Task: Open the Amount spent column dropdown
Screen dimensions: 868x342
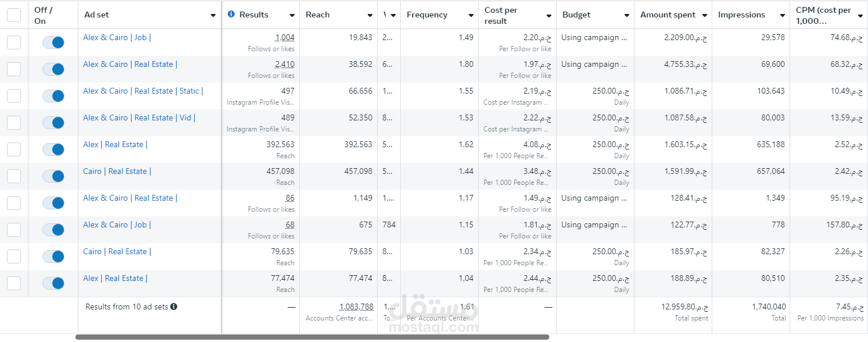Action: (705, 15)
